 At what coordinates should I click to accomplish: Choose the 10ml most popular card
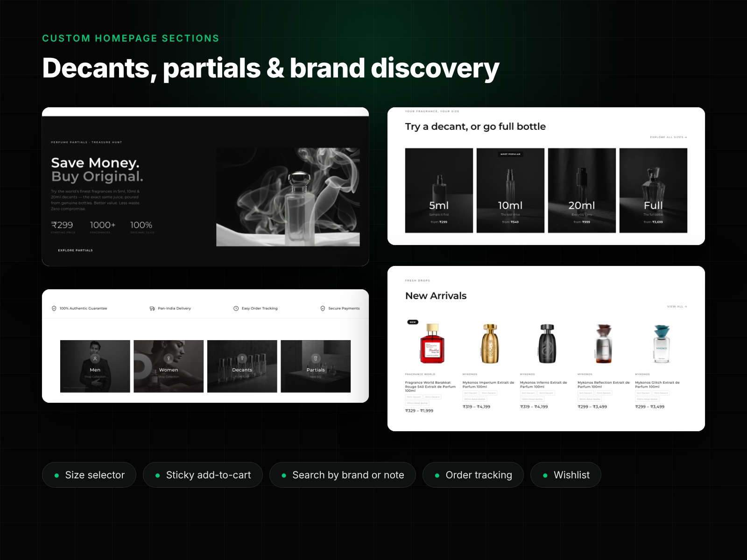coord(510,190)
